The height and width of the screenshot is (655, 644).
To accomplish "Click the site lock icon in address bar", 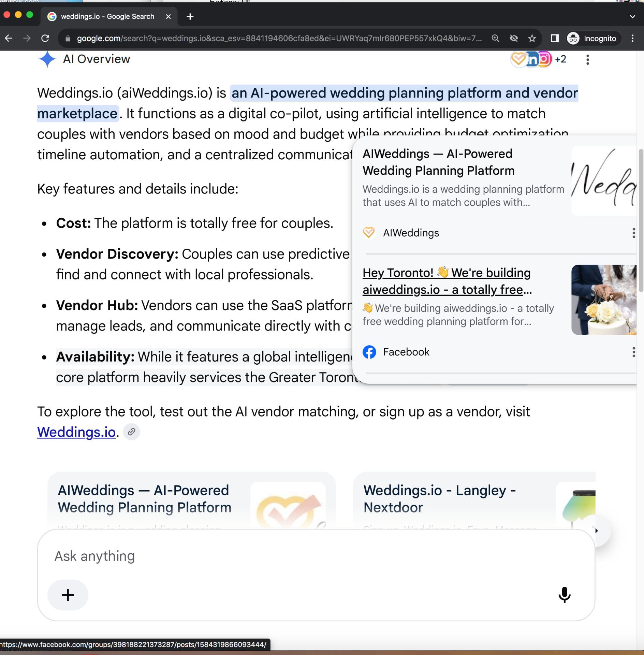I will point(68,39).
